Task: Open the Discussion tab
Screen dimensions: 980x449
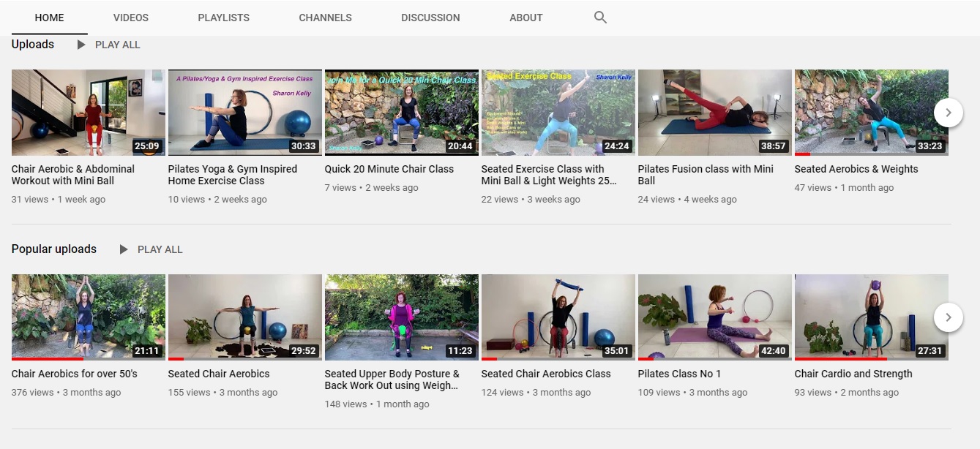Action: (430, 18)
